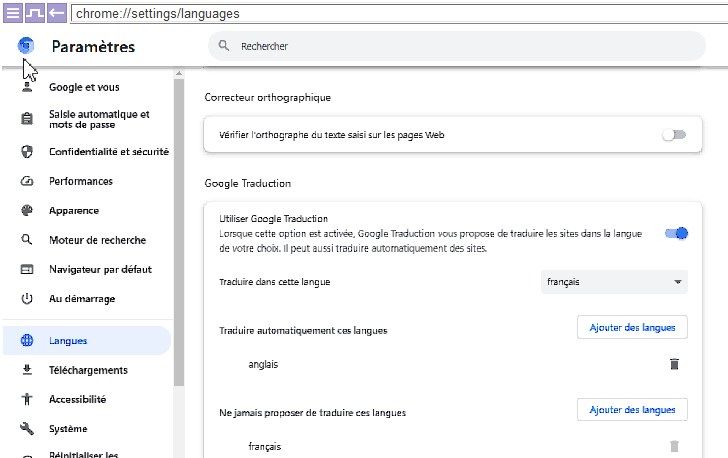Select Système in the sidebar
This screenshot has width=728, height=458.
[x=68, y=429]
